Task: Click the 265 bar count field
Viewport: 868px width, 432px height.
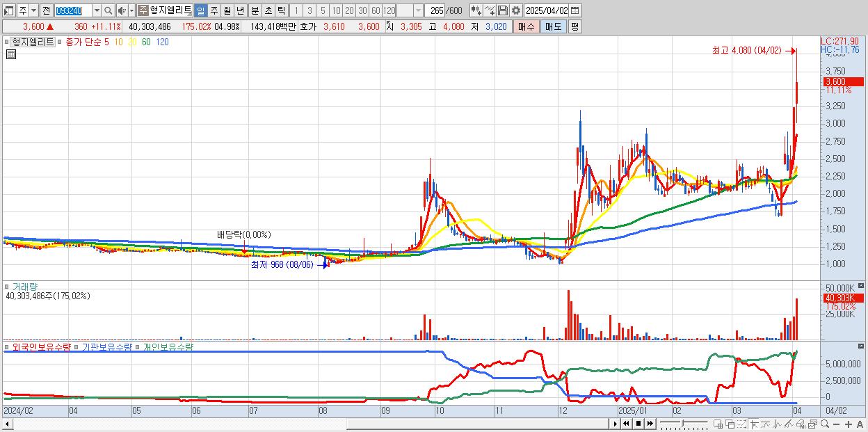Action: pos(435,10)
